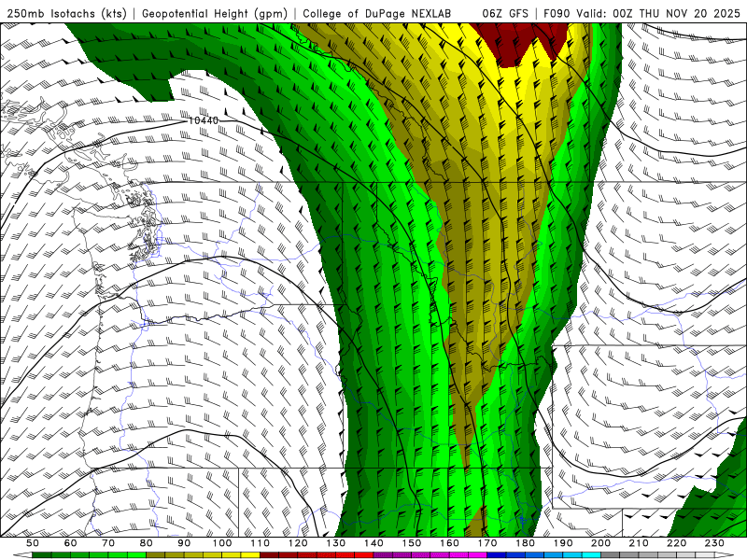Image resolution: width=747 pixels, height=560 pixels.
Task: Click the 'College of DuPage NEXLAB' title text
Action: coord(377,13)
